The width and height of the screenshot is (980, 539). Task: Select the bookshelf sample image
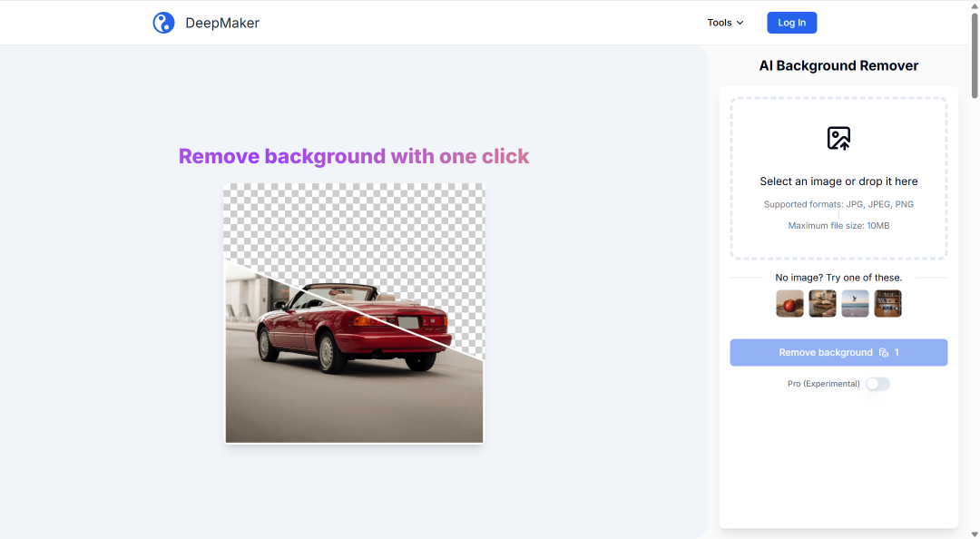pyautogui.click(x=887, y=303)
